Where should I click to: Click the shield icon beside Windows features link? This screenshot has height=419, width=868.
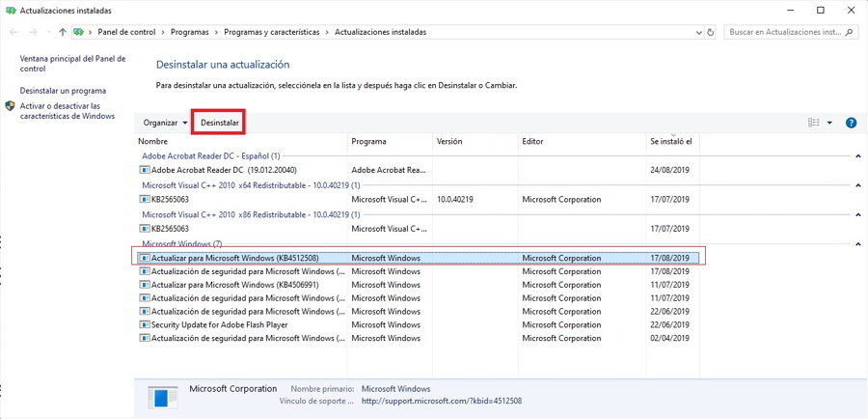pos(10,106)
